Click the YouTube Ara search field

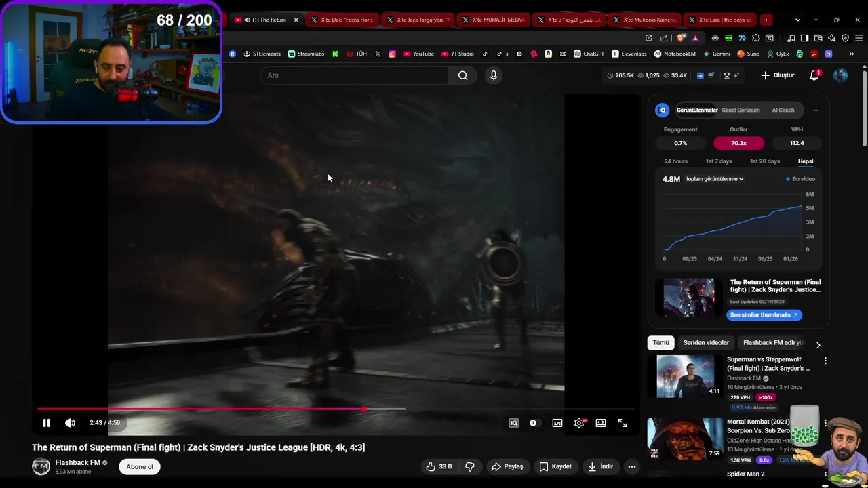(x=354, y=75)
